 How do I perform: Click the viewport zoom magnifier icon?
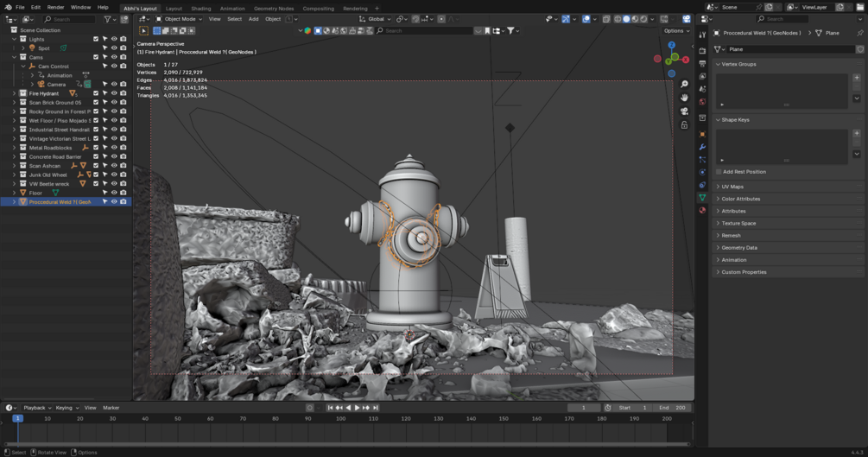684,84
